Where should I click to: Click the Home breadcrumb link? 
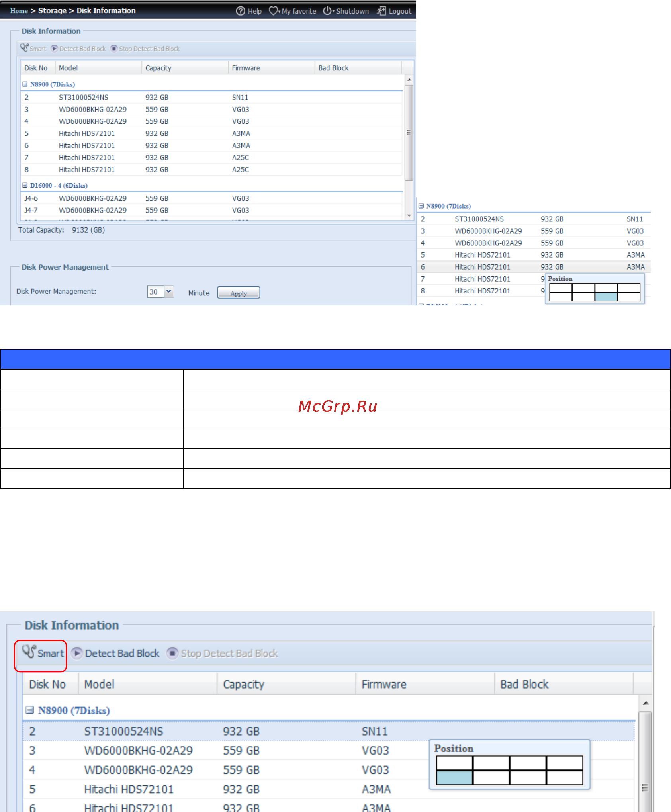click(19, 11)
